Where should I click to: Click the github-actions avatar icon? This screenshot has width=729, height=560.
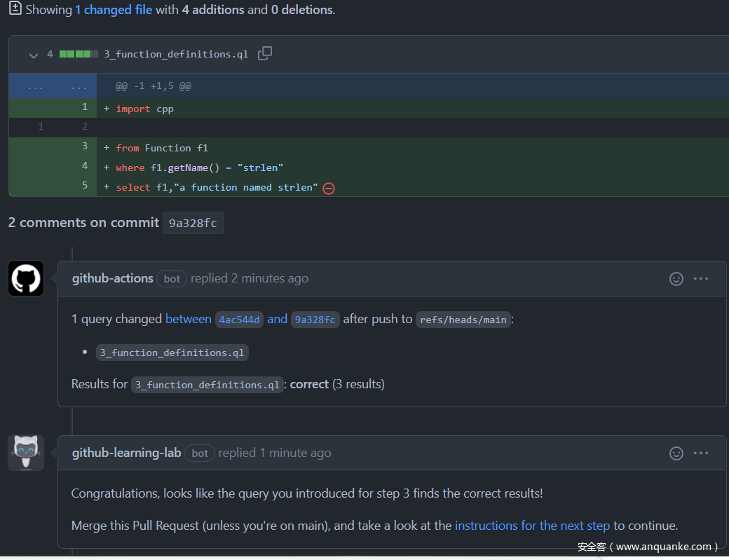point(26,278)
